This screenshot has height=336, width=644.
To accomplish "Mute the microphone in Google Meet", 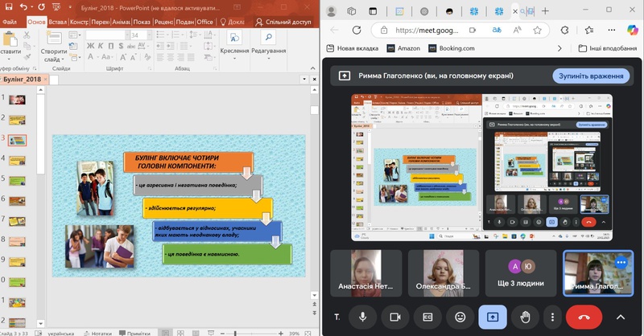I will click(362, 317).
